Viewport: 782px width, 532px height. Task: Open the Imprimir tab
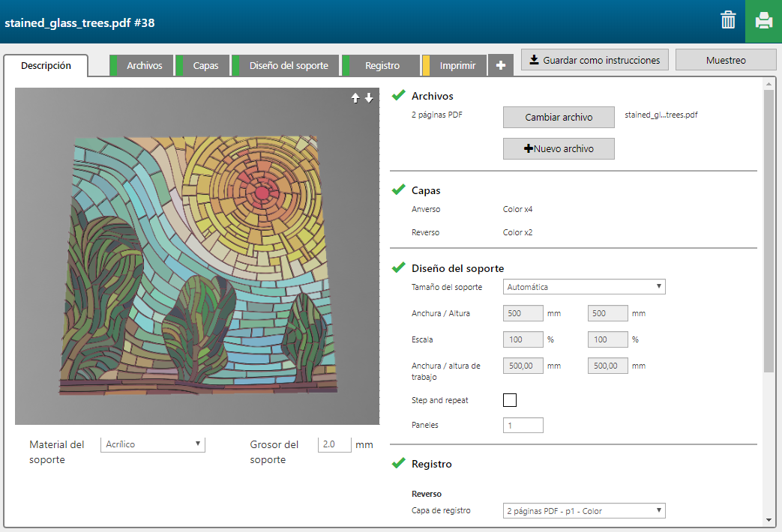point(457,66)
